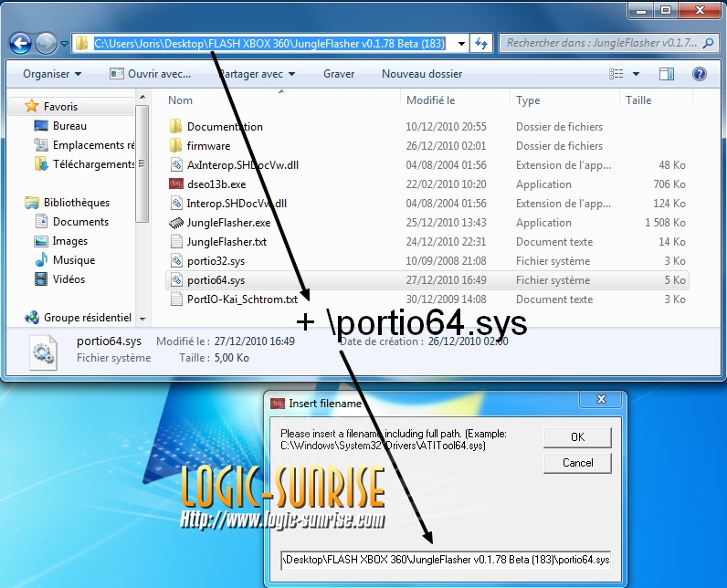Screen dimensions: 727x588
Task: Minimize the Explorer window
Action: tap(642, 10)
